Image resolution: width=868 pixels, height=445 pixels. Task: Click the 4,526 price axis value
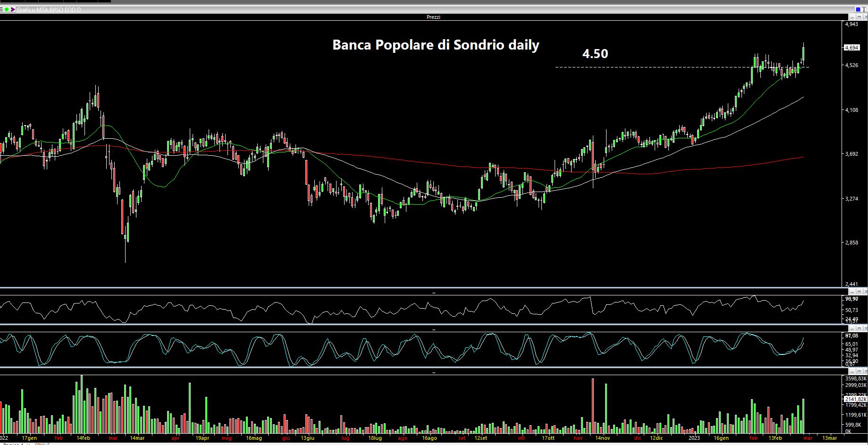(851, 65)
